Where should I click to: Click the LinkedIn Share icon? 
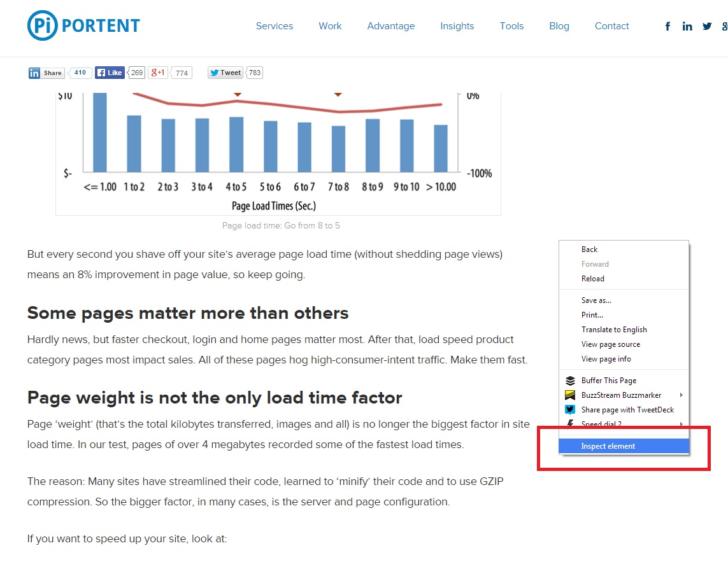coord(34,73)
